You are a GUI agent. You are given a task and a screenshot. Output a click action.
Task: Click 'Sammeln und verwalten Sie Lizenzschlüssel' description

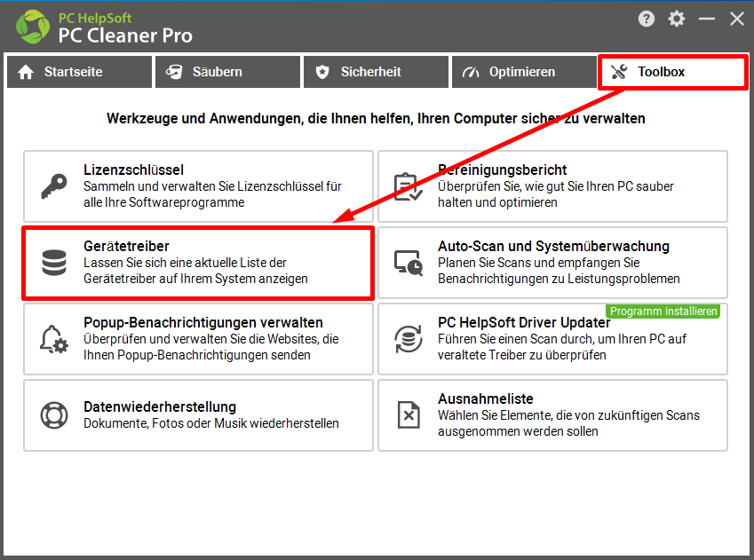point(212,194)
